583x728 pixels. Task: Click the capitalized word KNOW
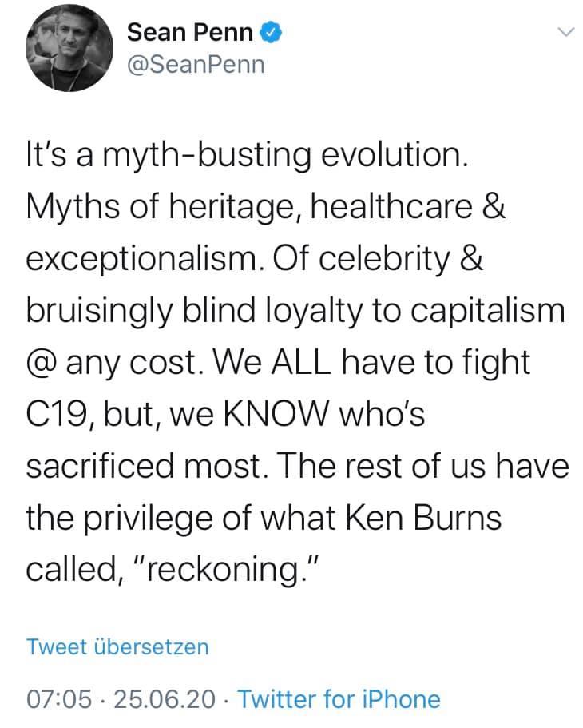coord(276,414)
